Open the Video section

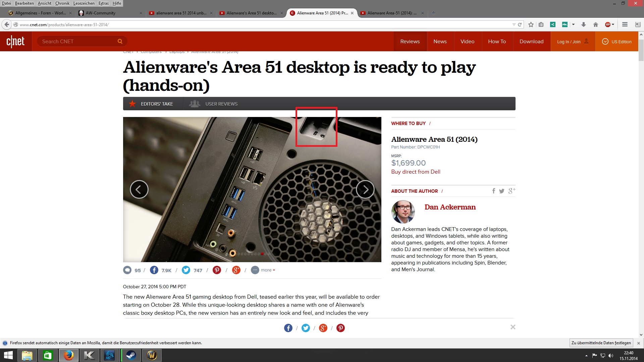tap(467, 41)
